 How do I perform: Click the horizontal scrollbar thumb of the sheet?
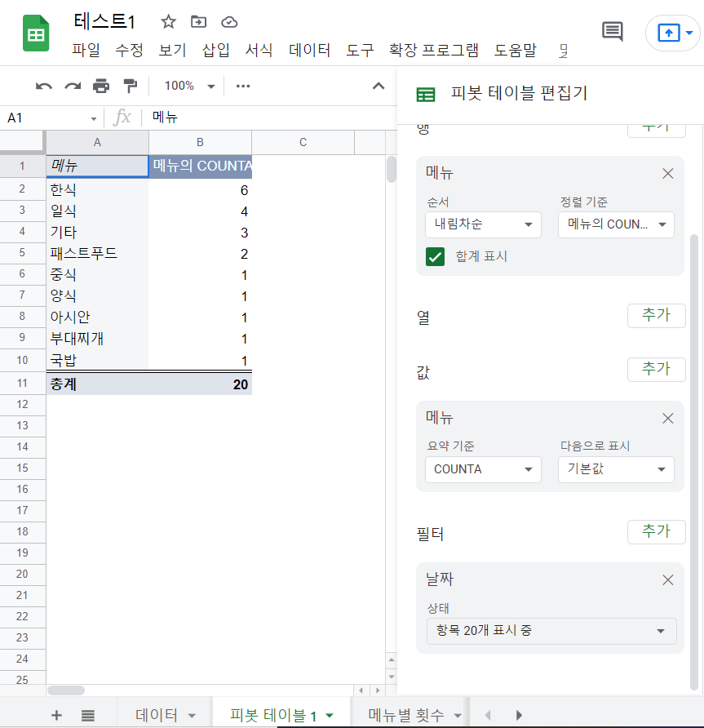point(66,690)
